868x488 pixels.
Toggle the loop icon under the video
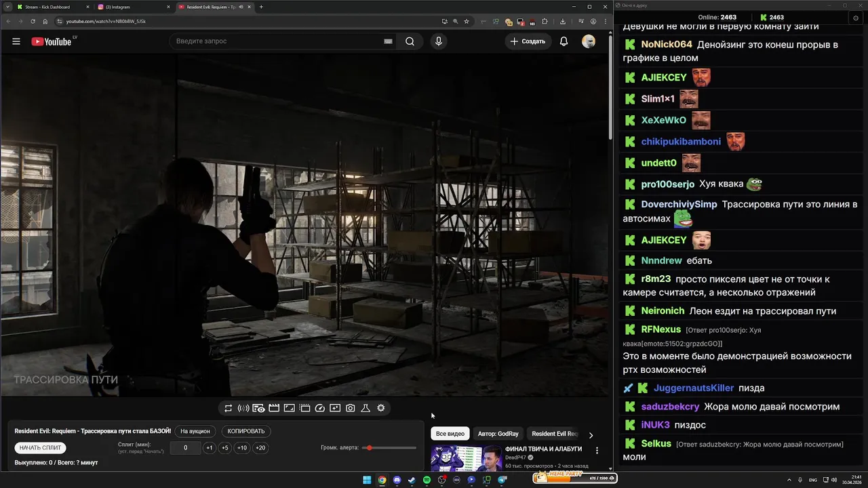tap(229, 408)
